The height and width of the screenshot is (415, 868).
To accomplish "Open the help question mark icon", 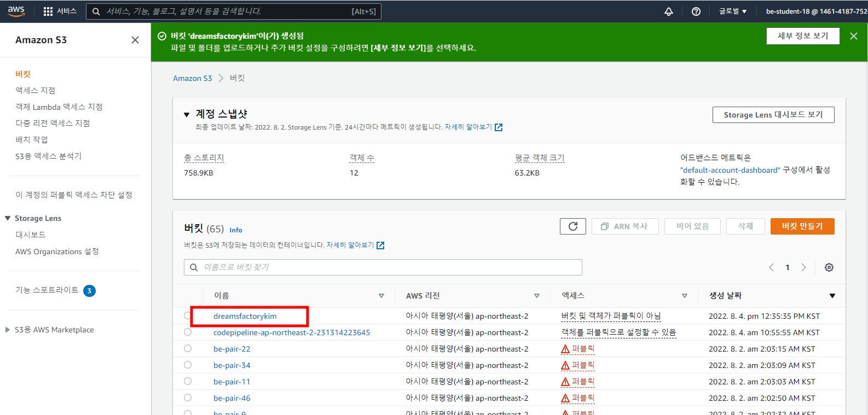I will pos(696,11).
